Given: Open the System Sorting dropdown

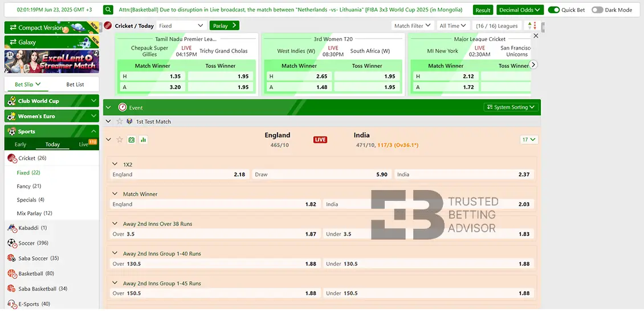Looking at the screenshot, I should tap(511, 107).
